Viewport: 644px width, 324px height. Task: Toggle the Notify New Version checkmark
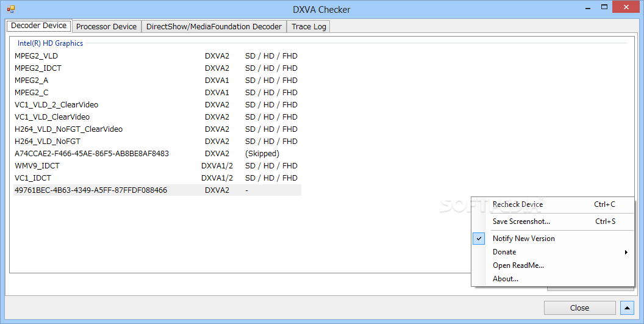(479, 239)
